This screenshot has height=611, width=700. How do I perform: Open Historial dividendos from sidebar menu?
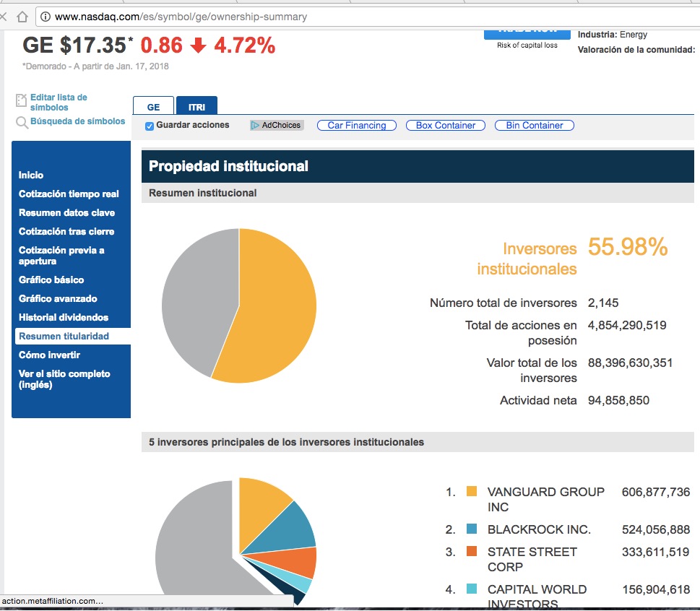(x=64, y=318)
